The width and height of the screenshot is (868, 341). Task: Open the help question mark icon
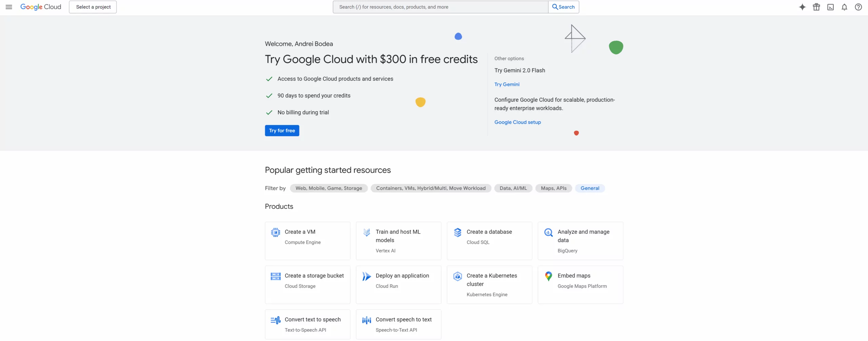tap(858, 7)
